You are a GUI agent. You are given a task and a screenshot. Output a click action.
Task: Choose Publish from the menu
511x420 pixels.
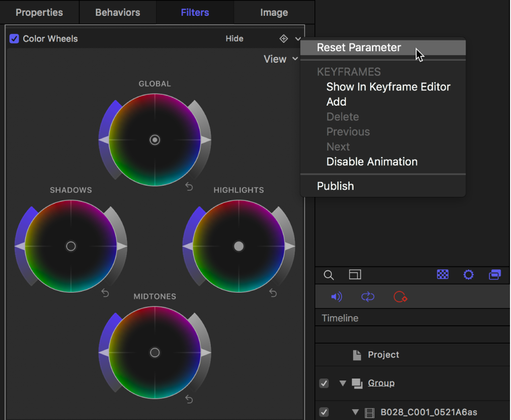335,186
